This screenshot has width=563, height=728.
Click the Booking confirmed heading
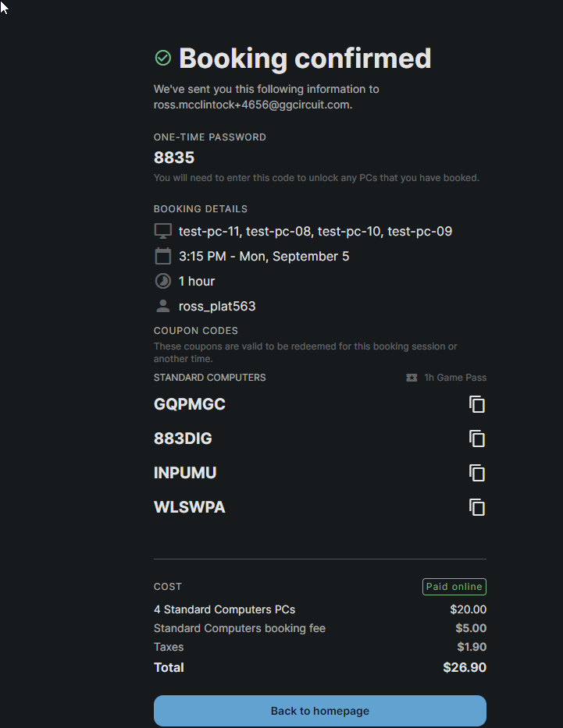[305, 58]
